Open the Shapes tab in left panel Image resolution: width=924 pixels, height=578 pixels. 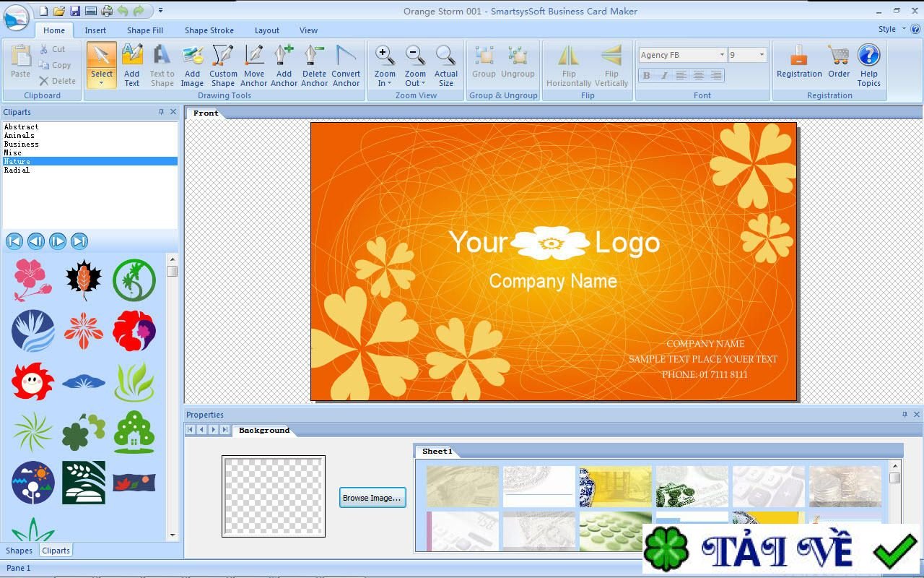[19, 550]
